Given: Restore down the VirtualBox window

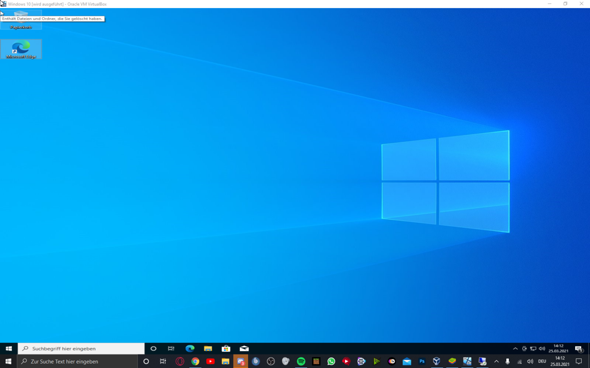Looking at the screenshot, I should tap(565, 4).
